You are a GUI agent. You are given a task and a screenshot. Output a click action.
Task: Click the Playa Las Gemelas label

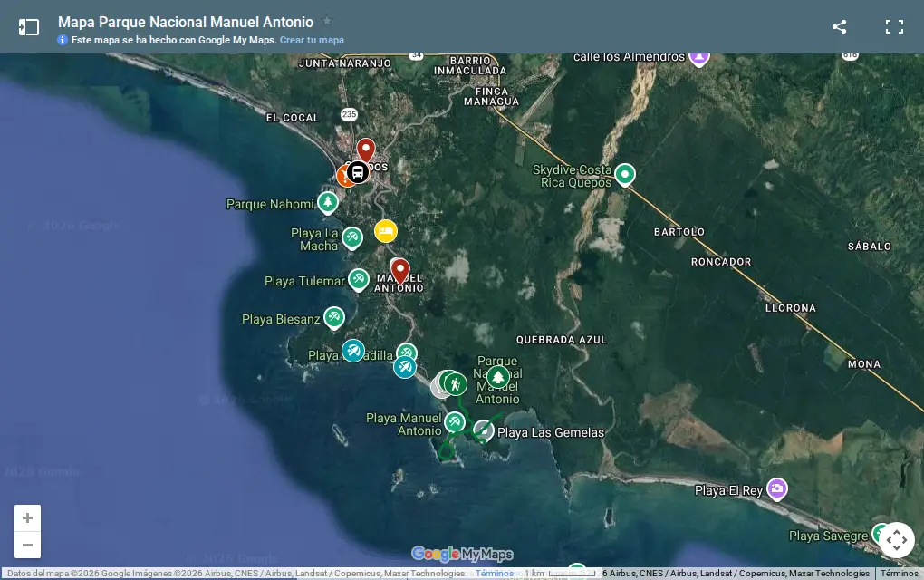551,432
